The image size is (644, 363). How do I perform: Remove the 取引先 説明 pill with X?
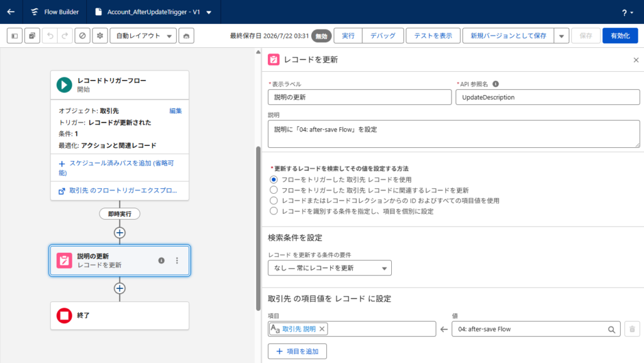pyautogui.click(x=322, y=329)
